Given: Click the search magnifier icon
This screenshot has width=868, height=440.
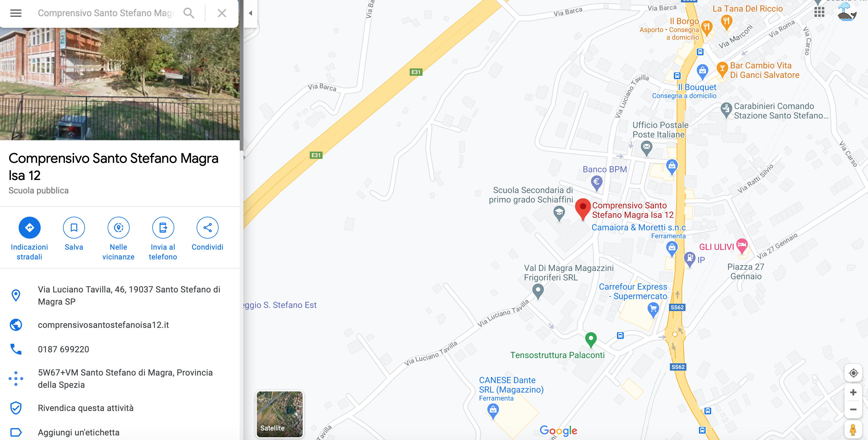Looking at the screenshot, I should [x=189, y=13].
